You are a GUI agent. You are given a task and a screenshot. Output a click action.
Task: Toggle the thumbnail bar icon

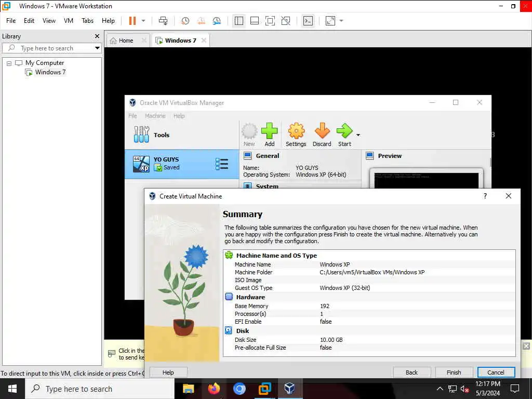[x=255, y=21]
